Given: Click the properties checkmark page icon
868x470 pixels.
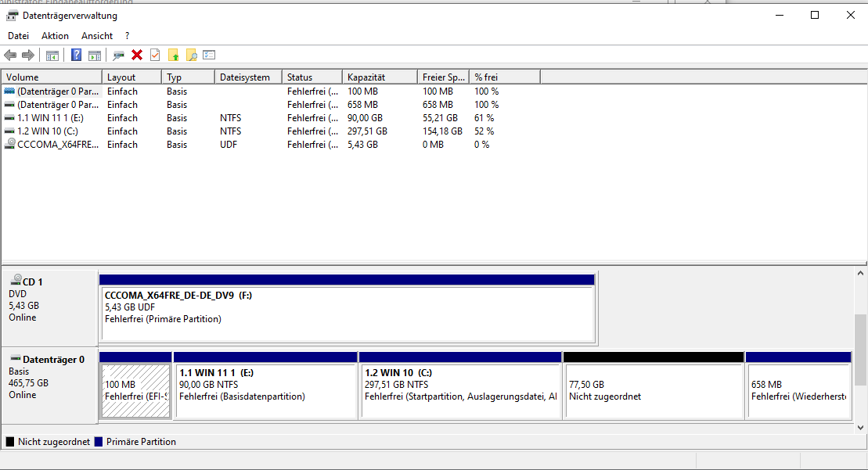Looking at the screenshot, I should pyautogui.click(x=155, y=56).
